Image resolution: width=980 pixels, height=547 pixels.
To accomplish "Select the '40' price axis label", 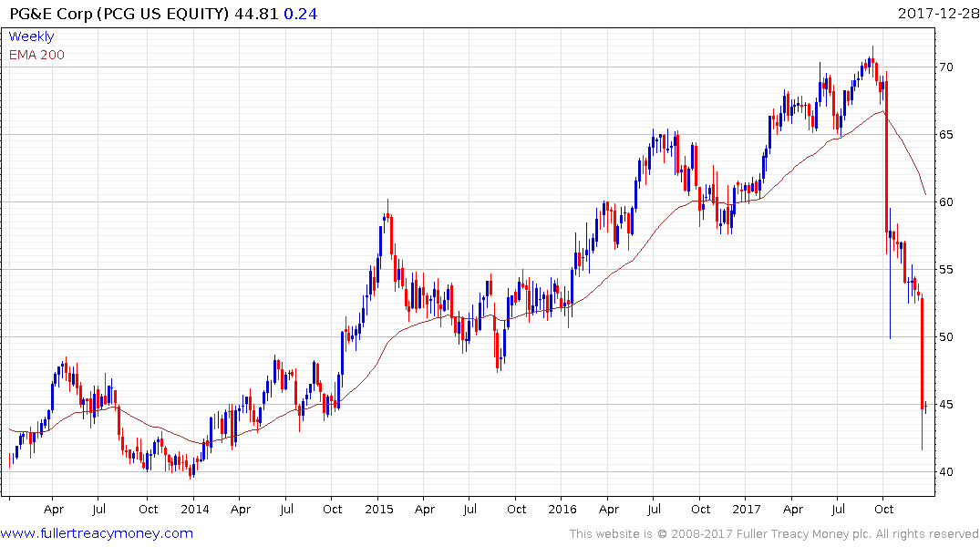I will (x=945, y=472).
